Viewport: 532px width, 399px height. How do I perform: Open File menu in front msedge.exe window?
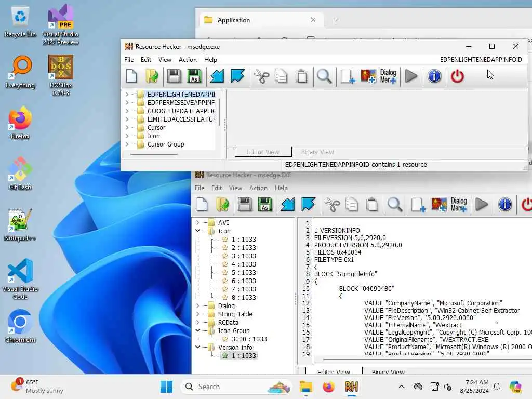[x=129, y=60]
